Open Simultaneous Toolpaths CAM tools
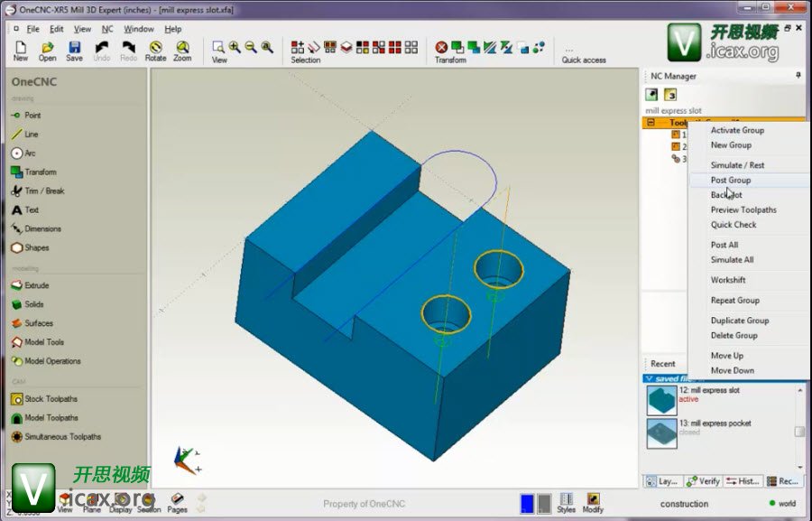Image resolution: width=812 pixels, height=521 pixels. point(56,436)
